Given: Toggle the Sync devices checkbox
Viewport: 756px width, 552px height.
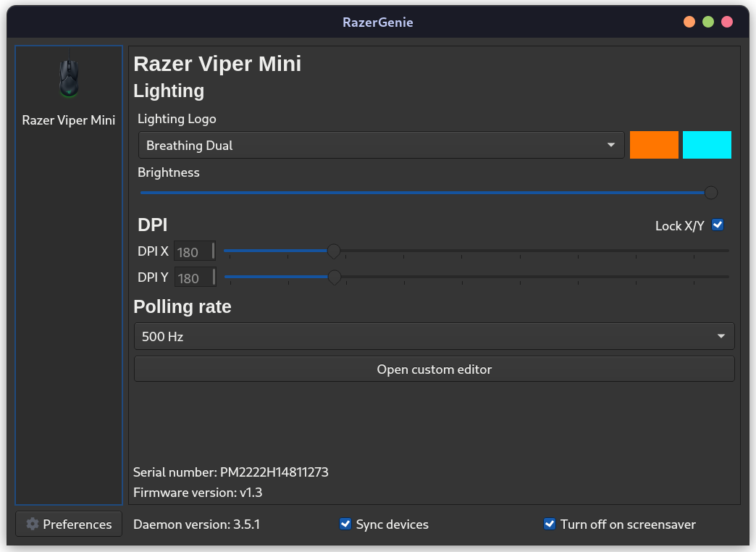Looking at the screenshot, I should pyautogui.click(x=345, y=524).
